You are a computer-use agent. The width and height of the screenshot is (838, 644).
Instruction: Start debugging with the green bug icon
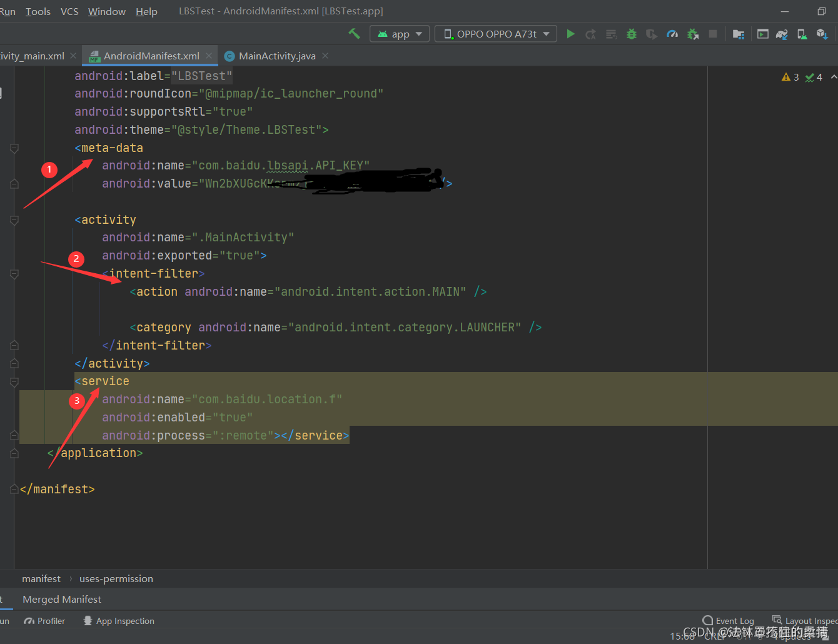[x=632, y=34]
